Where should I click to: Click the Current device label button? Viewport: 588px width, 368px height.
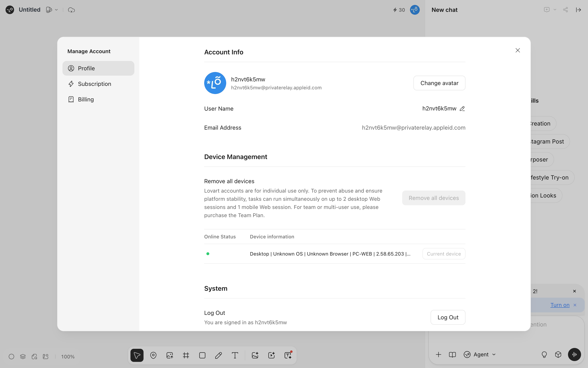point(444,254)
